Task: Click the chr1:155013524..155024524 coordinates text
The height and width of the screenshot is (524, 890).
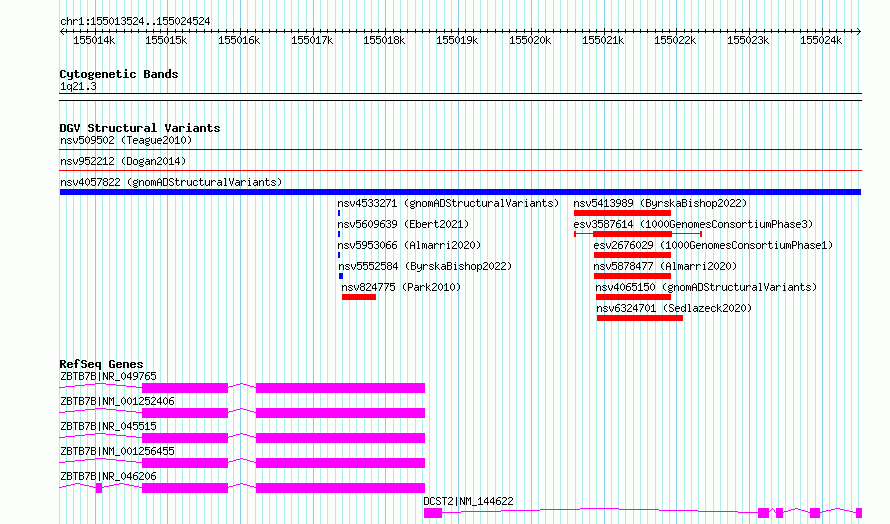Action: click(135, 22)
